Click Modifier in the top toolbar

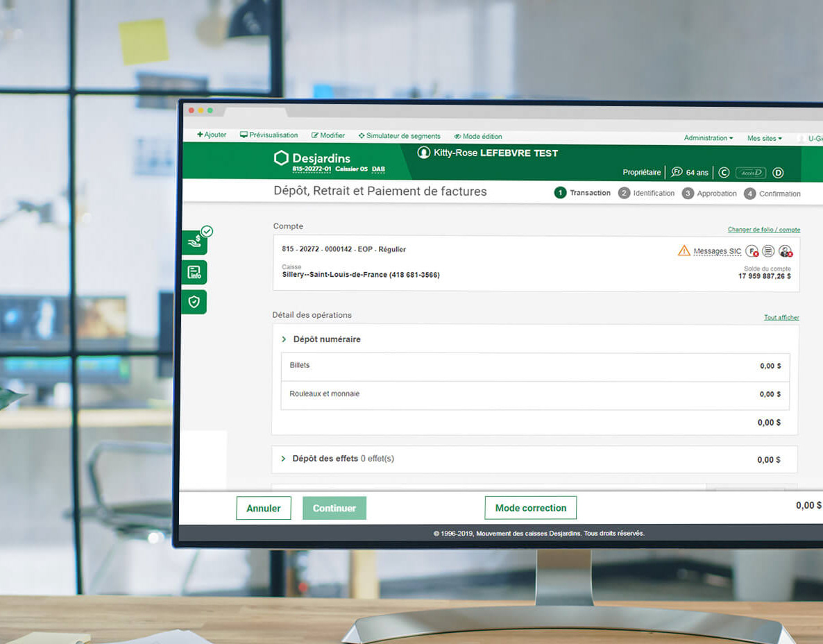[x=328, y=135]
